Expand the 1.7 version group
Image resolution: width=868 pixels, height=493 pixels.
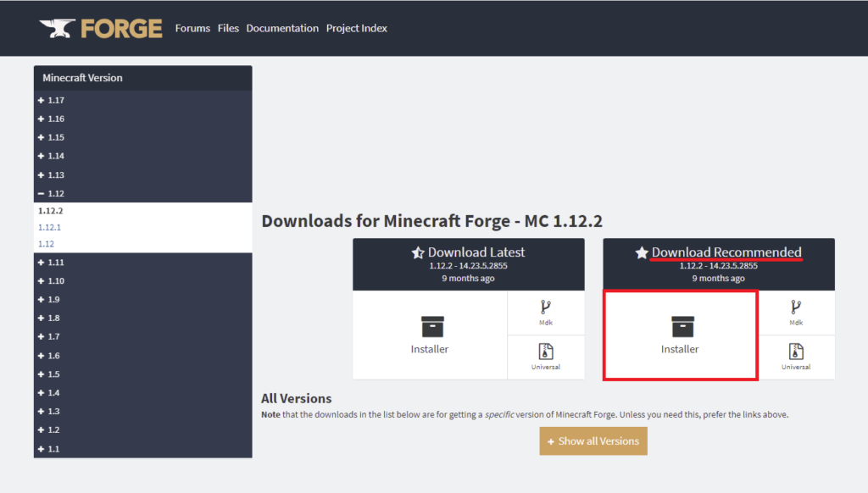[x=142, y=336]
